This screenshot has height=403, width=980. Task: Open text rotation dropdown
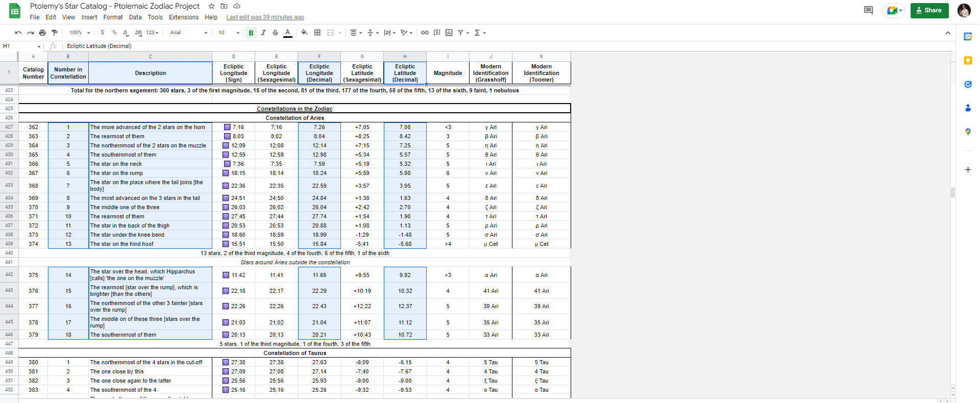pyautogui.click(x=407, y=33)
